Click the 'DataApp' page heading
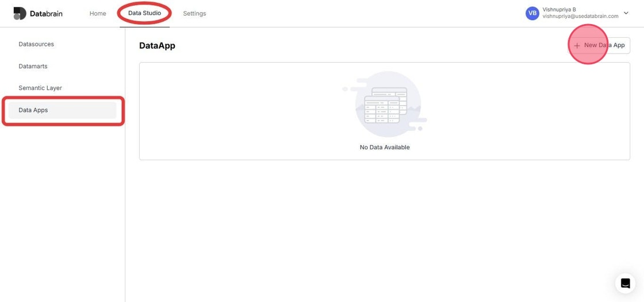This screenshot has width=644, height=302. [x=158, y=46]
